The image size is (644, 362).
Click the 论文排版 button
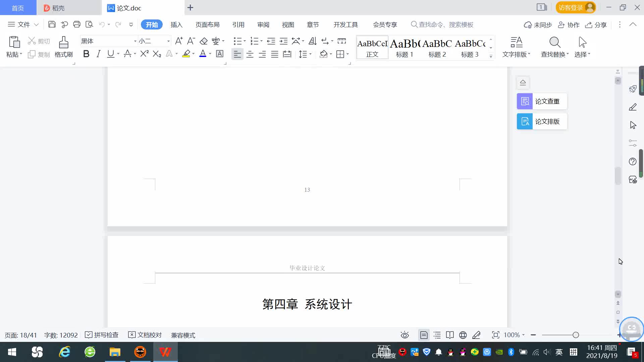click(x=542, y=121)
